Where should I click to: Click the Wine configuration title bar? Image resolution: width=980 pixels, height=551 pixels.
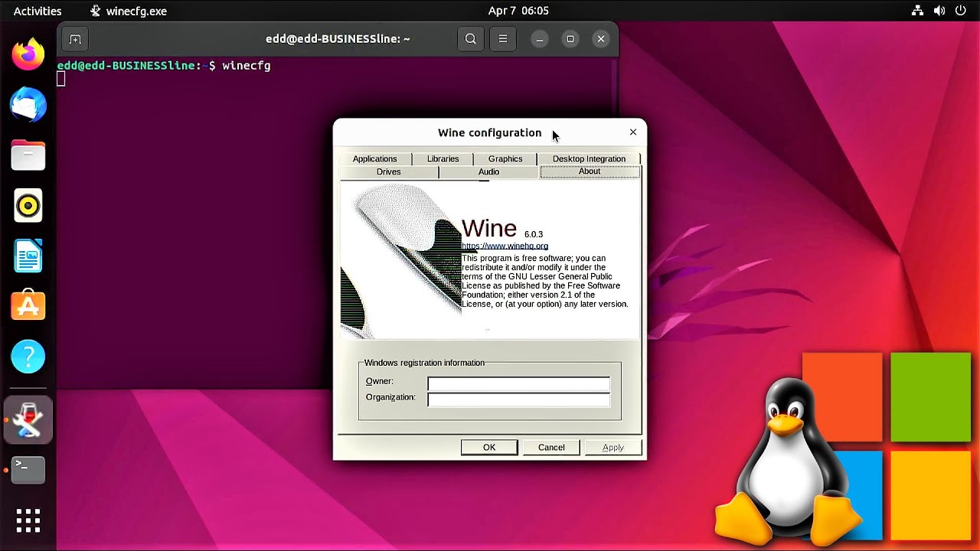490,132
